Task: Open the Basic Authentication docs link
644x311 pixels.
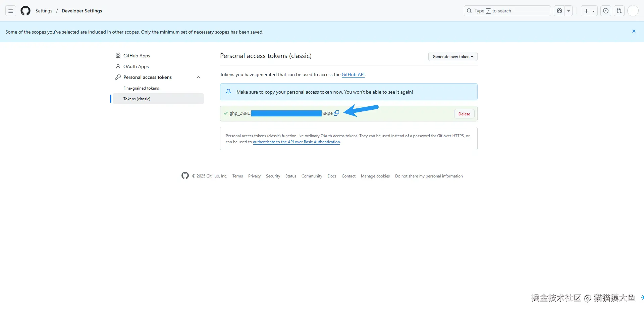Action: click(x=297, y=142)
